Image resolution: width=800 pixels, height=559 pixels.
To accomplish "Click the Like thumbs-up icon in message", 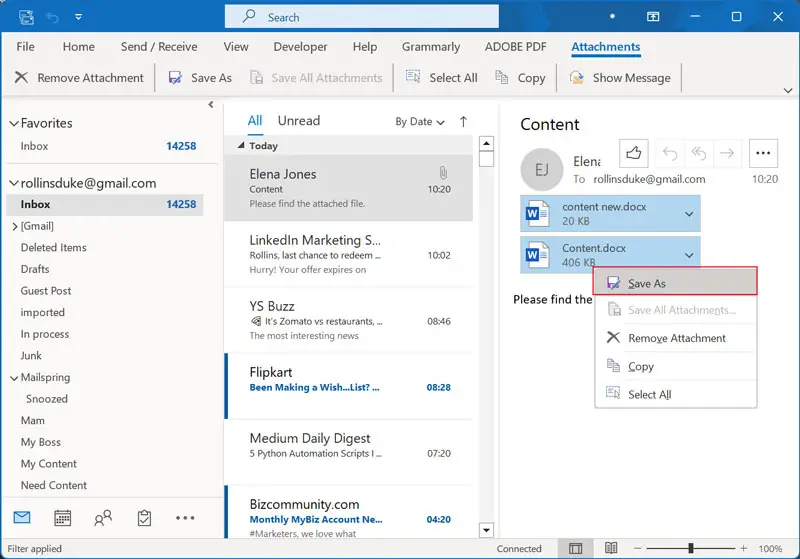I will click(634, 153).
